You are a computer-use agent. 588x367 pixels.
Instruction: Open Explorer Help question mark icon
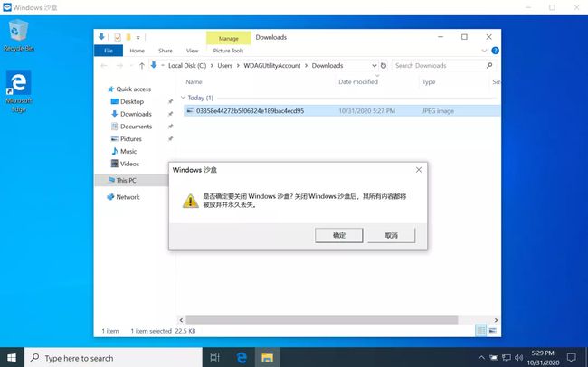[x=495, y=51]
